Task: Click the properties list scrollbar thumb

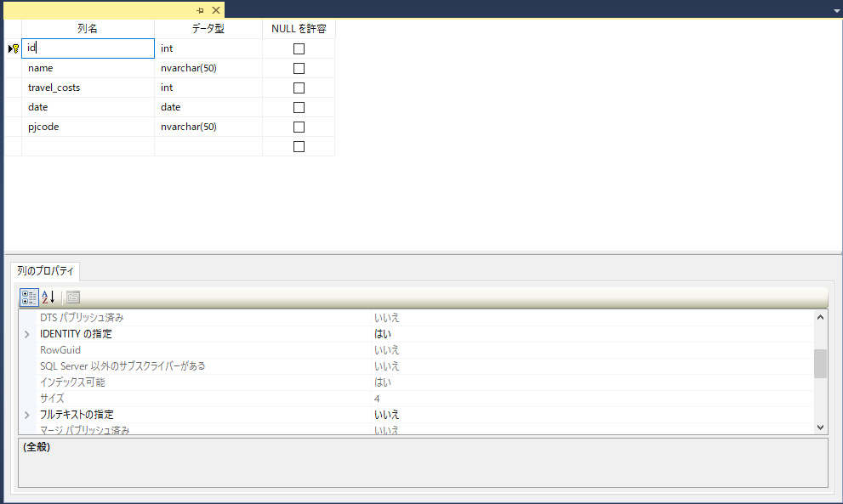Action: click(x=820, y=364)
